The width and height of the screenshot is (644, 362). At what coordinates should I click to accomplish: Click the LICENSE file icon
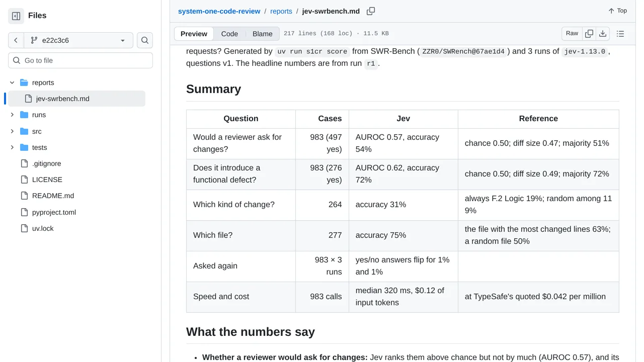pos(24,179)
